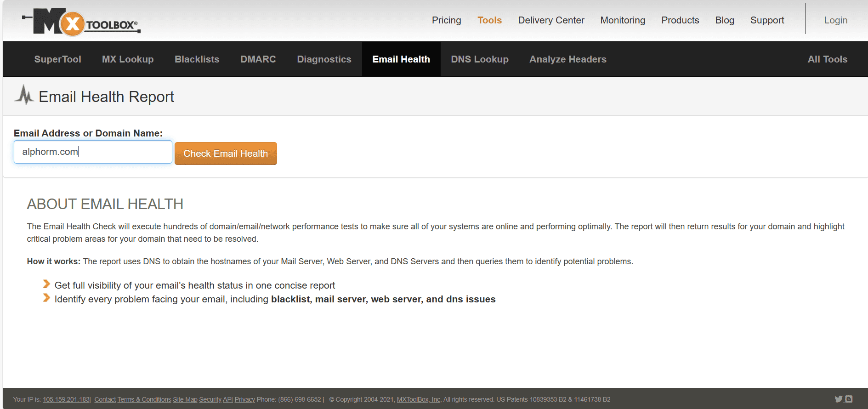868x409 pixels.
Task: Open the DMARC tab
Action: pyautogui.click(x=258, y=59)
